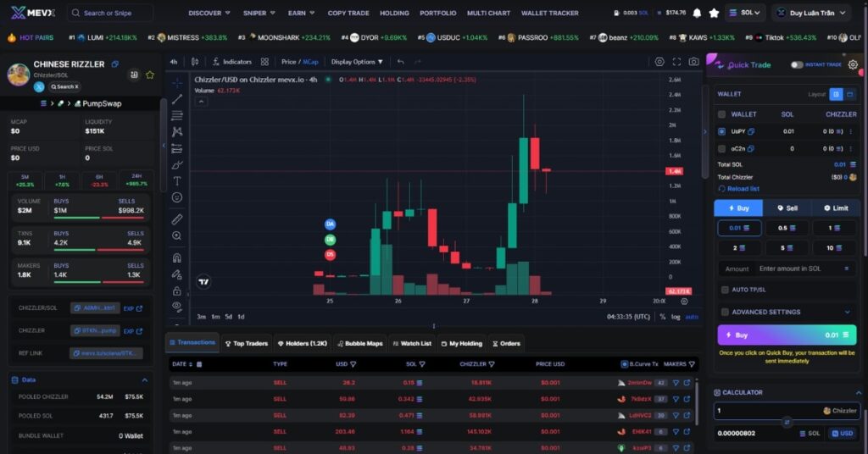Screen dimensions: 868x454
Task: Undo last chart action
Action: coord(401,62)
